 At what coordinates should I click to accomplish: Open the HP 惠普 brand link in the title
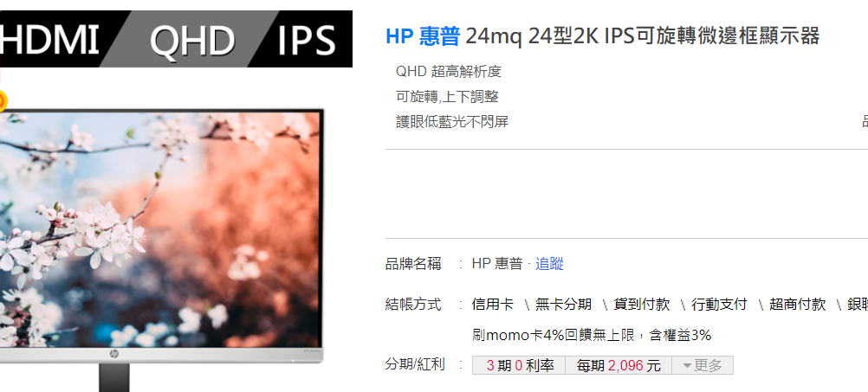(x=423, y=36)
